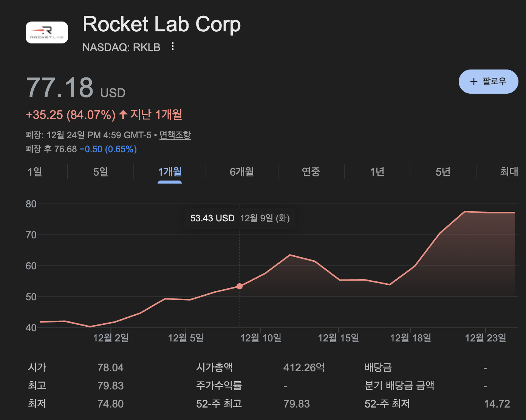Screen dimensions: 526x420
Task: Click the 최고 value 79.83
Action: tap(110, 386)
